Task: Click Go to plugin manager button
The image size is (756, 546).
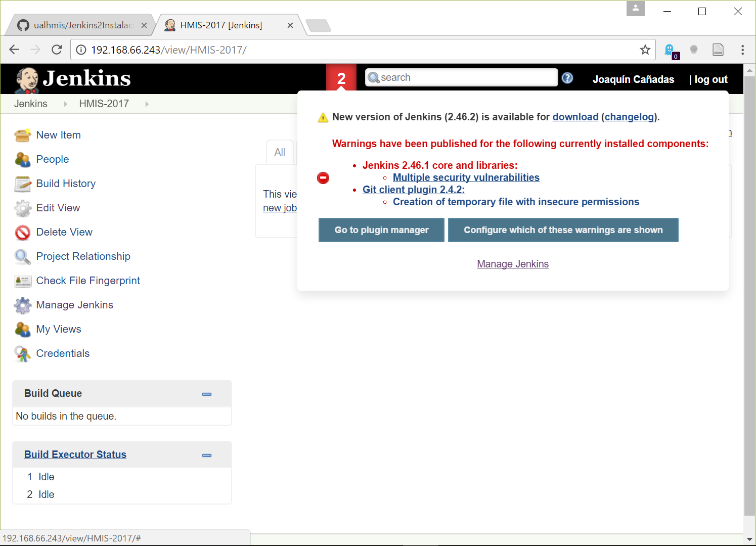Action: coord(381,230)
